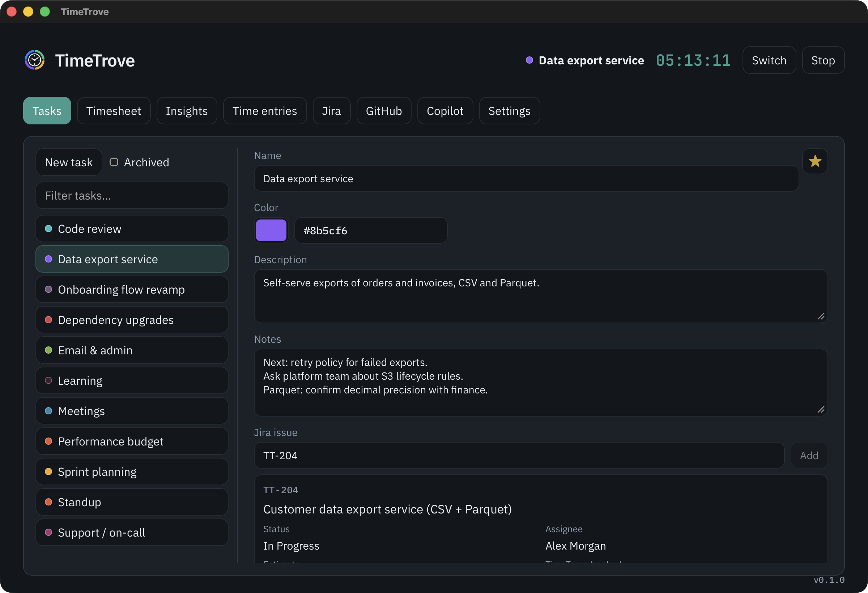Click the v0.1.0 version label

[829, 580]
